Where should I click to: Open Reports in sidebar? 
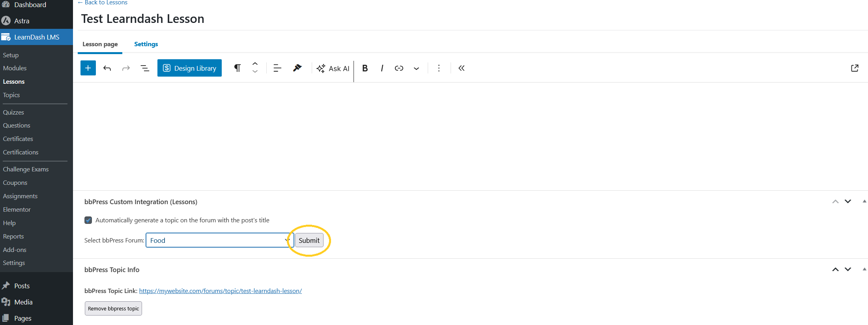[13, 236]
